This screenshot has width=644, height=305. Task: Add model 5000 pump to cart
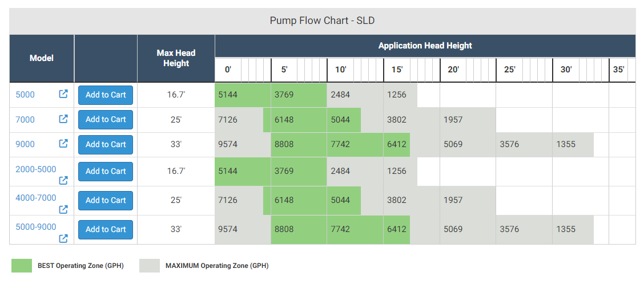pyautogui.click(x=106, y=95)
